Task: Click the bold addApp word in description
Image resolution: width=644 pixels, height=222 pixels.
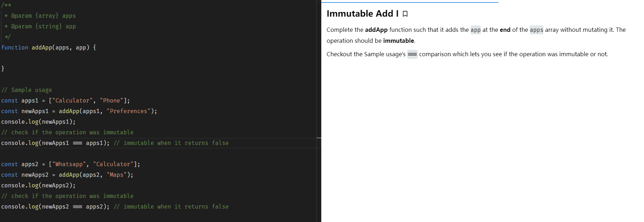Action: [x=376, y=30]
